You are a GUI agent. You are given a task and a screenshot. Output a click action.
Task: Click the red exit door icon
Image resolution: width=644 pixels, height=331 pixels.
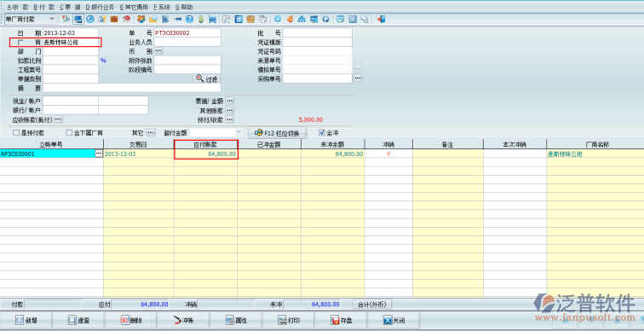point(381,19)
